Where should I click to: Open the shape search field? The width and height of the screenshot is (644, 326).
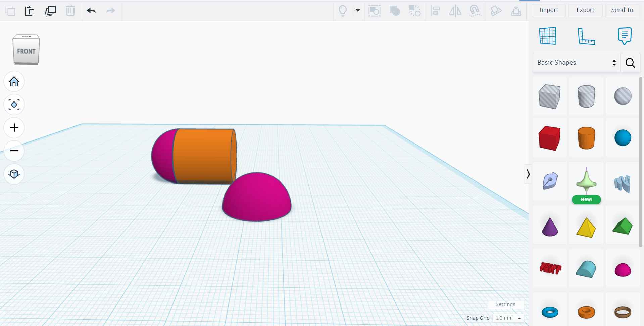pyautogui.click(x=630, y=63)
